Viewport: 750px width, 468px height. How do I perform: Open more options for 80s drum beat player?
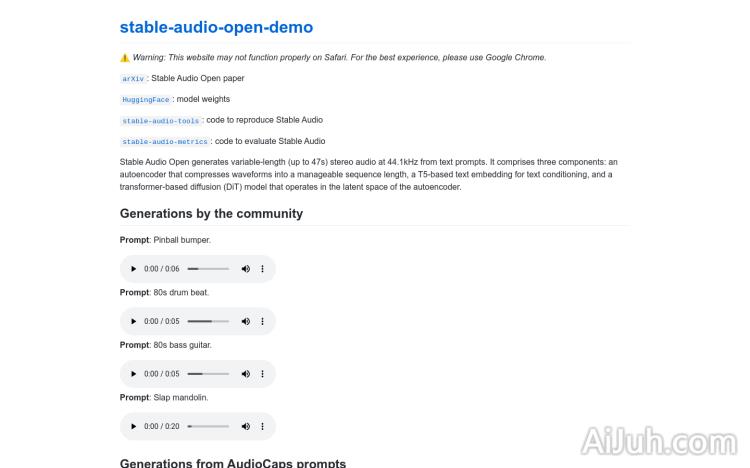pyautogui.click(x=262, y=322)
